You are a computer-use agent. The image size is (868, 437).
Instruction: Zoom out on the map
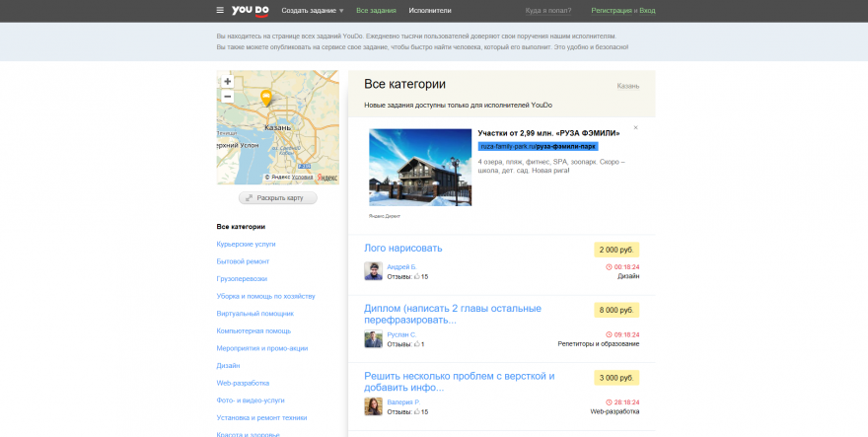(228, 97)
